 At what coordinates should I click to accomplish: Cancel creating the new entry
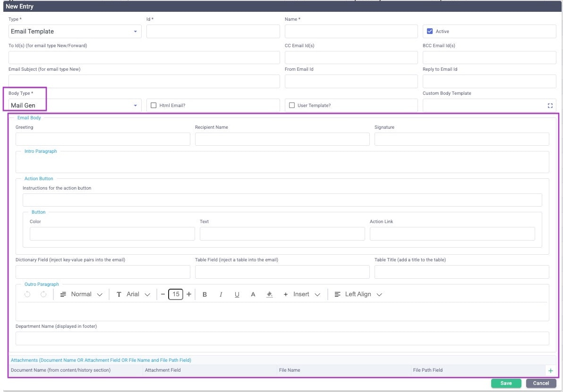pos(540,383)
